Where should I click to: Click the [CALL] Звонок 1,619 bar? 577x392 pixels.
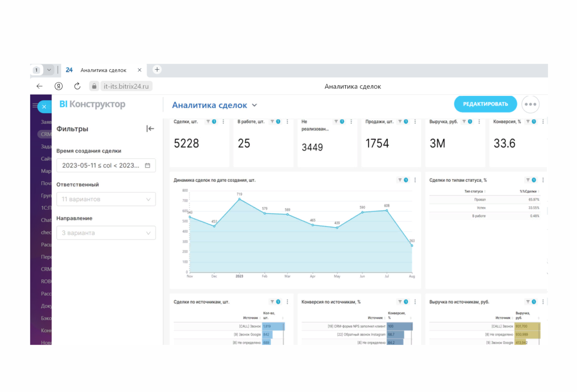click(273, 326)
